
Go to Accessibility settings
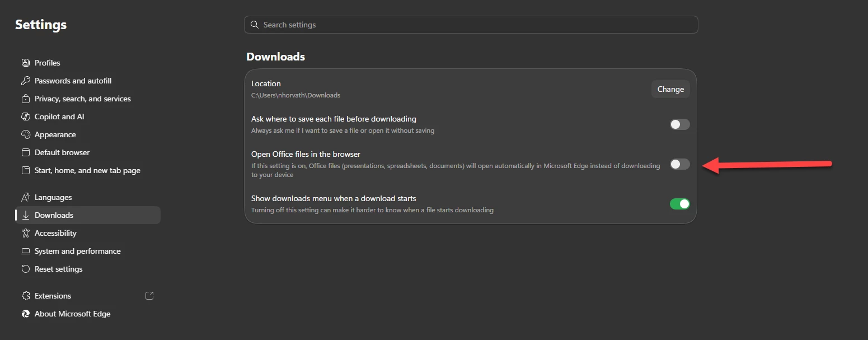click(88, 233)
